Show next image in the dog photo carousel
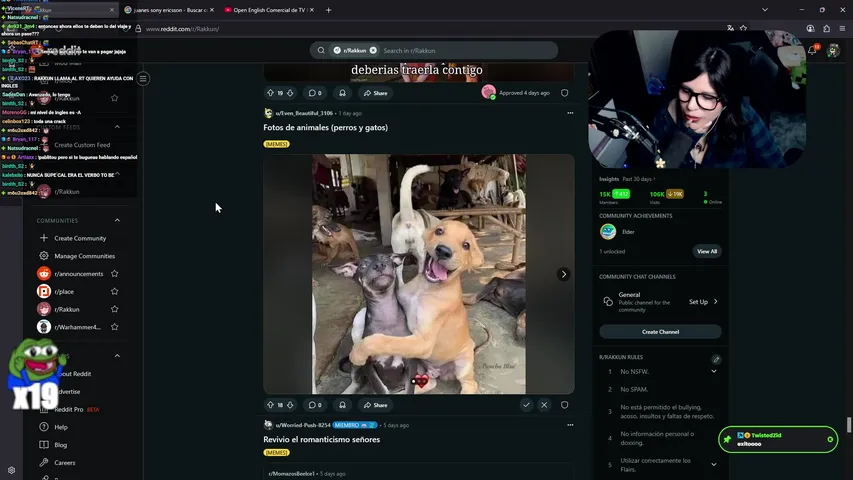Viewport: 853px width, 480px height. [564, 274]
